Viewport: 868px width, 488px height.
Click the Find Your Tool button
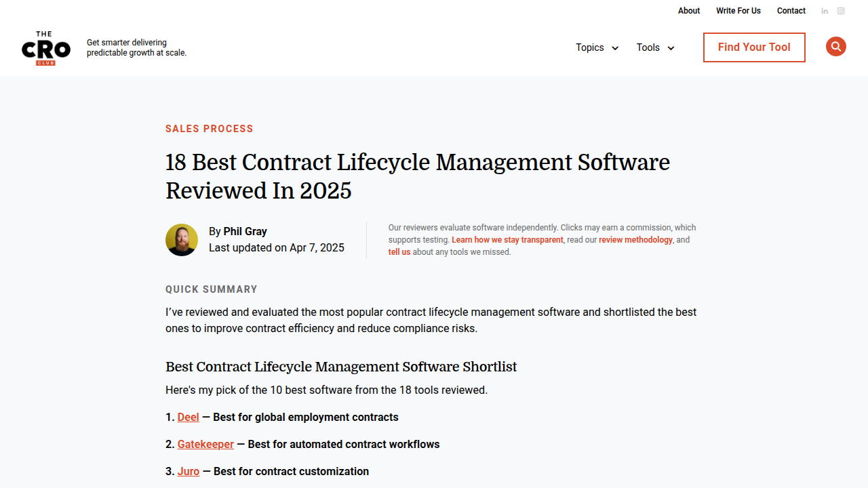754,47
